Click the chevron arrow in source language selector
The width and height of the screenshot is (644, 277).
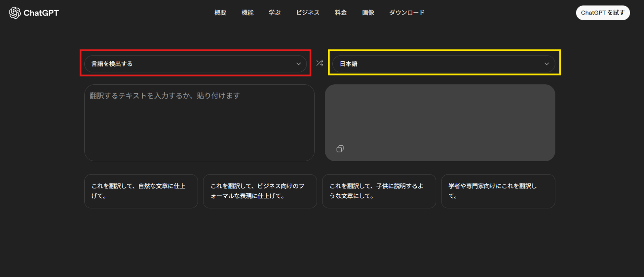click(299, 64)
